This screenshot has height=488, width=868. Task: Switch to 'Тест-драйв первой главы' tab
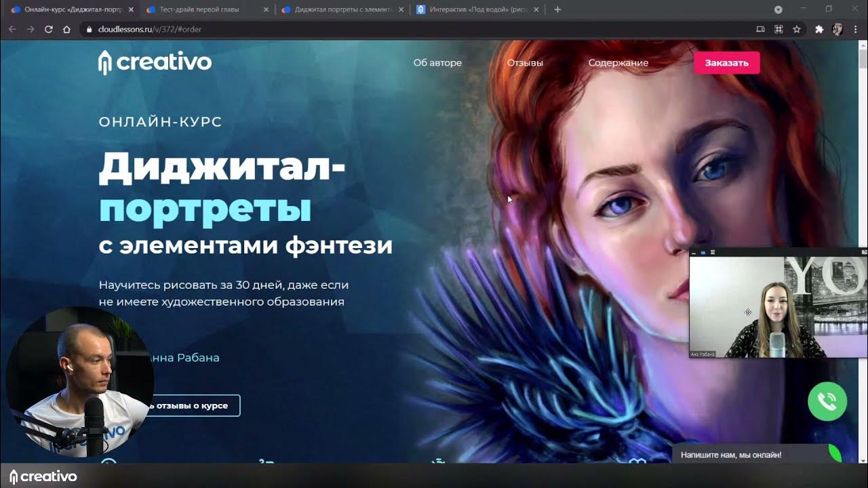tap(206, 9)
